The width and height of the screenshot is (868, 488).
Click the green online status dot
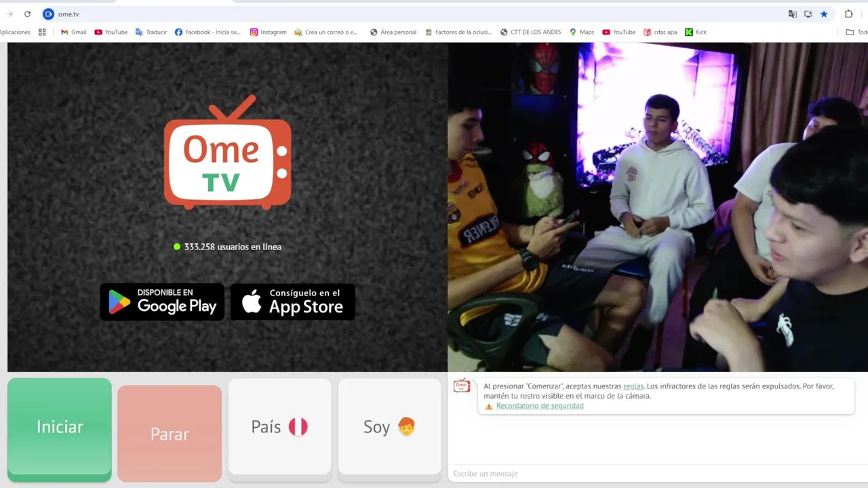pos(177,247)
